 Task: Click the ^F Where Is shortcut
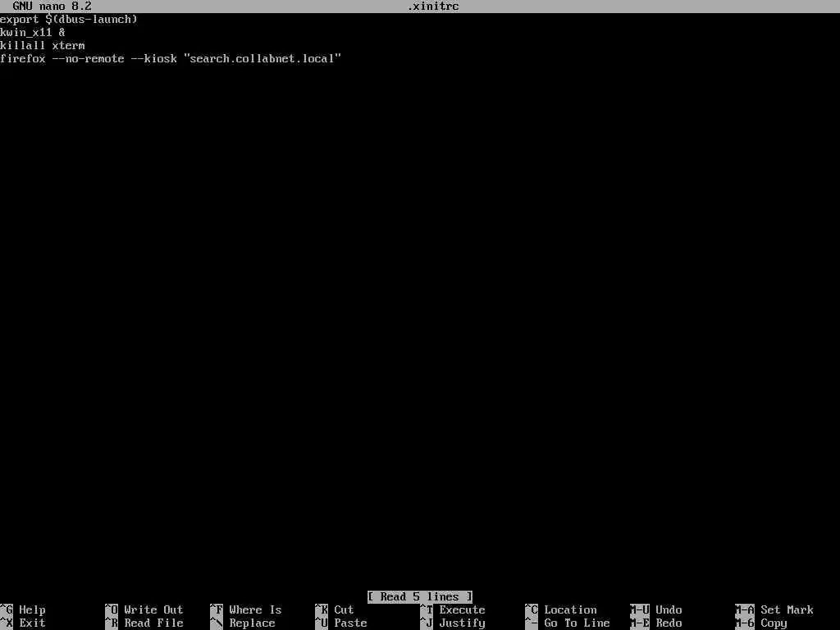[x=246, y=609]
